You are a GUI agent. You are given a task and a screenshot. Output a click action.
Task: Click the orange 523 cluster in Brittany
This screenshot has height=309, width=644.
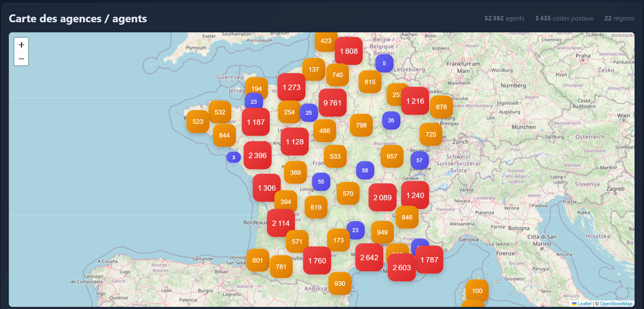tap(198, 121)
